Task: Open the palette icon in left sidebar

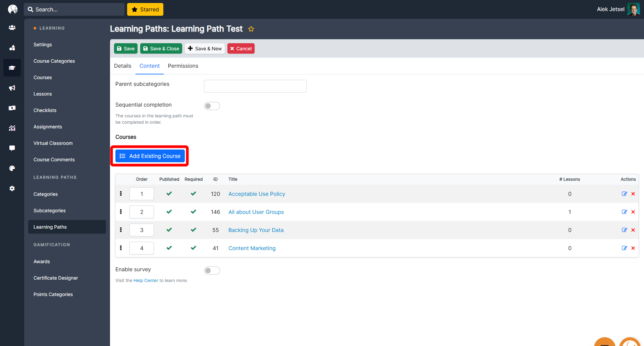Action: [12, 168]
